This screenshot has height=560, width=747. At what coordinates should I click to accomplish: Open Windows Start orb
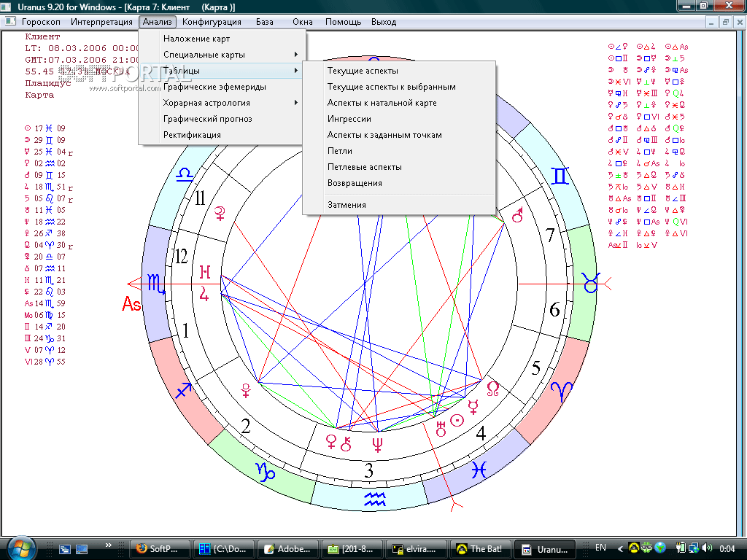point(21,548)
